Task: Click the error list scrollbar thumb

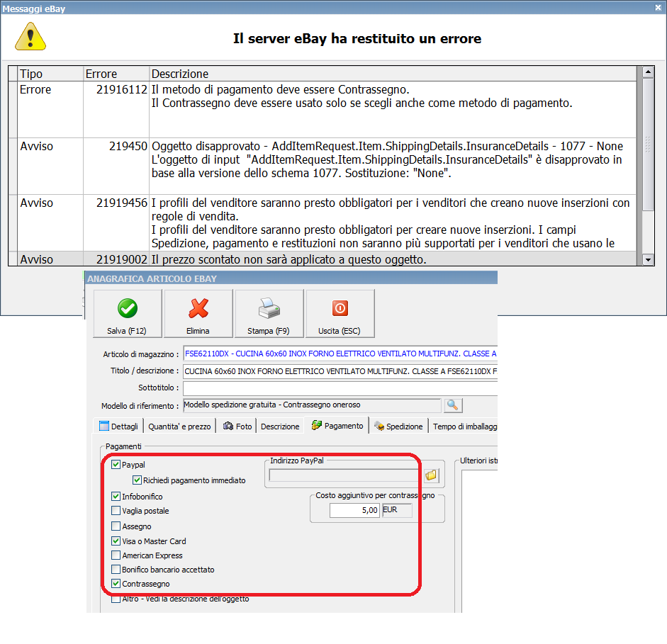Action: (648, 144)
